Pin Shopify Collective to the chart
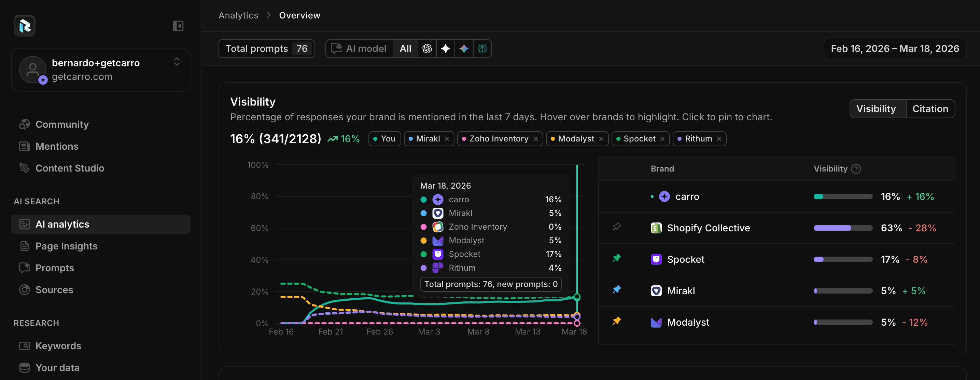 point(617,227)
